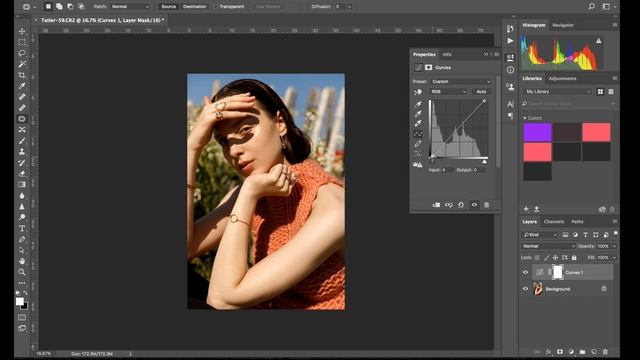Image resolution: width=640 pixels, height=360 pixels.
Task: Click the Destination button in options bar
Action: tap(195, 7)
